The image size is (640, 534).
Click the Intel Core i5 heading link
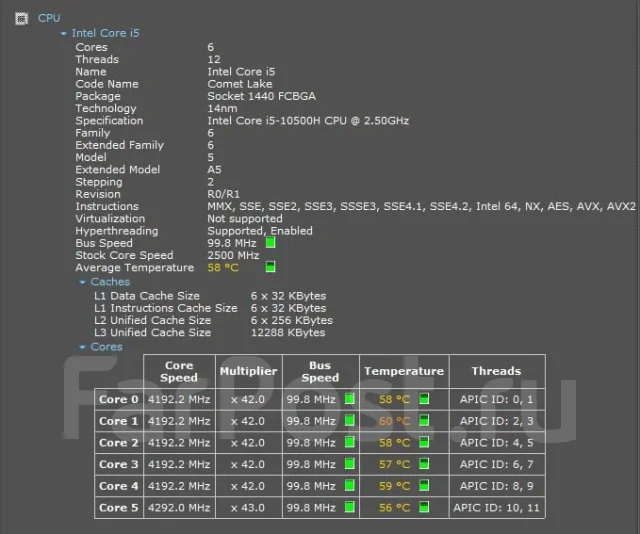(105, 33)
